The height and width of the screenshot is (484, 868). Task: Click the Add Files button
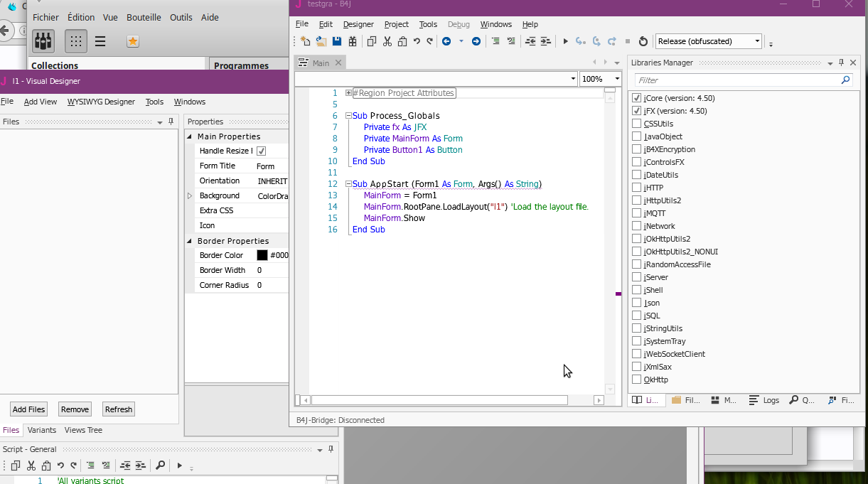(x=28, y=409)
